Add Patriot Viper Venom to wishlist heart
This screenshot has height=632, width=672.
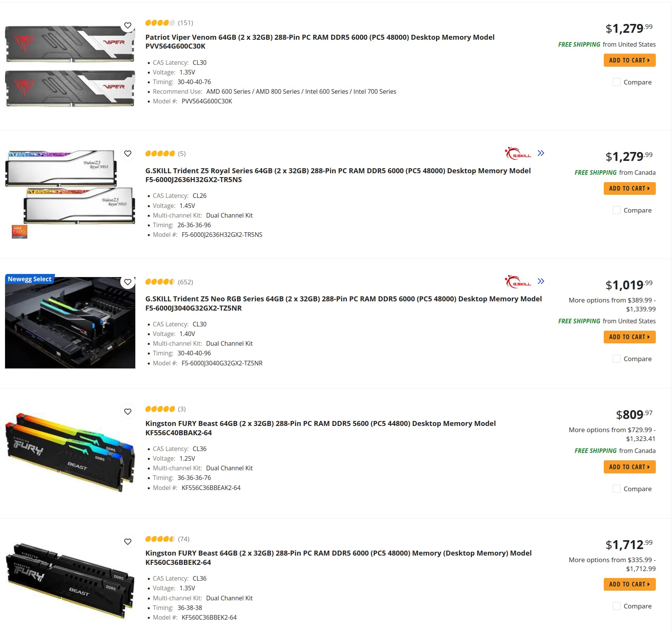click(x=128, y=25)
